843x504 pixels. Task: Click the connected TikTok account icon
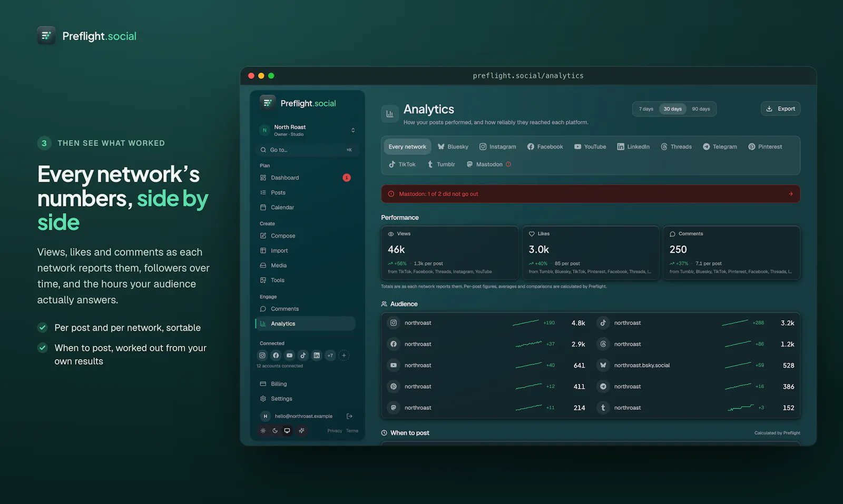point(303,355)
